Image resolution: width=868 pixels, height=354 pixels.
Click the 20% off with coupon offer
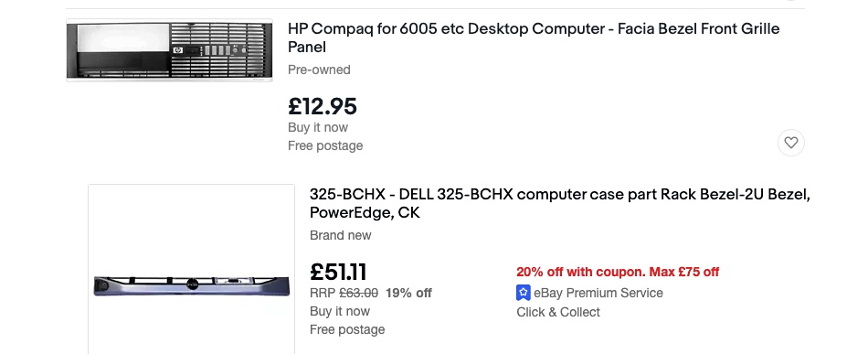[618, 272]
